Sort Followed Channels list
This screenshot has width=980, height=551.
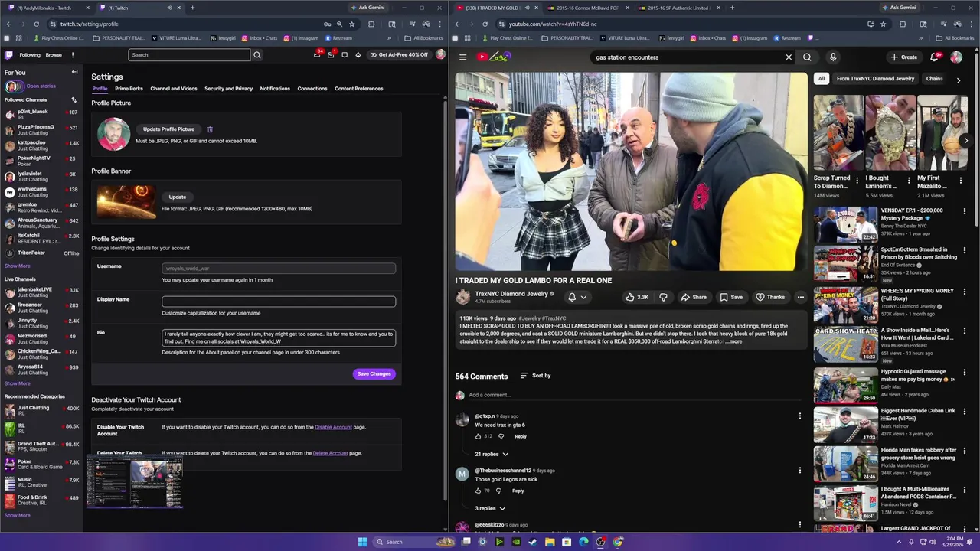(x=74, y=99)
